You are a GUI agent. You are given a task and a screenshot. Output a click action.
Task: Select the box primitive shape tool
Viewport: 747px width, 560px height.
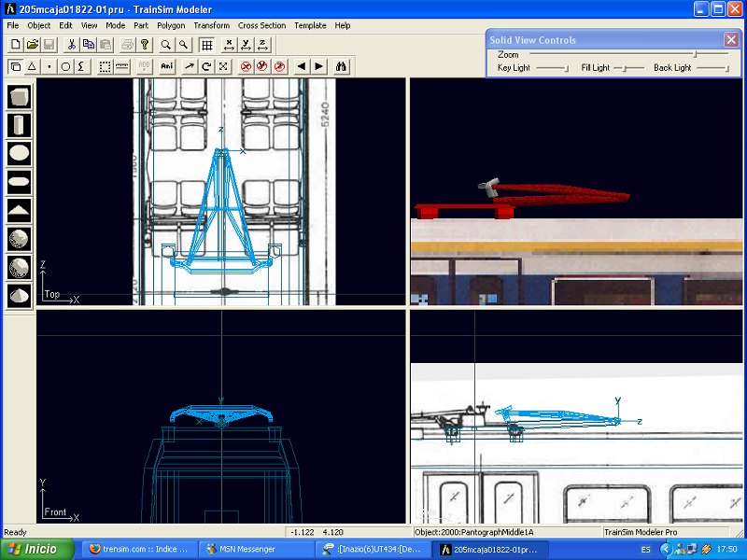20,97
